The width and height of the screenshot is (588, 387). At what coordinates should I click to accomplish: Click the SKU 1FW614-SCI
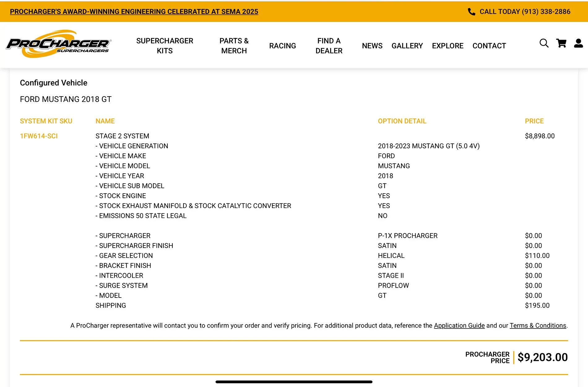click(39, 136)
